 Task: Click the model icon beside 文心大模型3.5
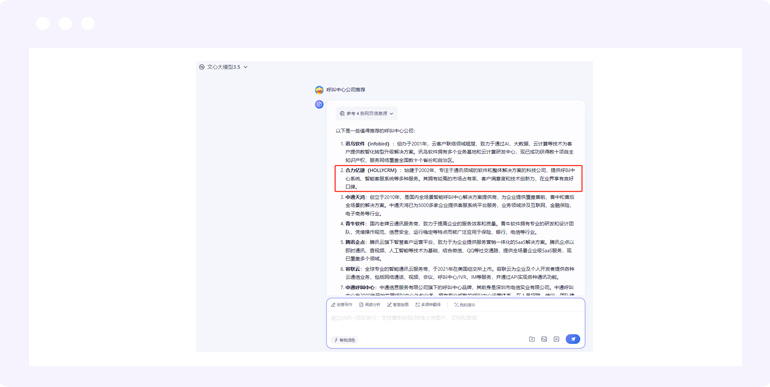[x=202, y=67]
